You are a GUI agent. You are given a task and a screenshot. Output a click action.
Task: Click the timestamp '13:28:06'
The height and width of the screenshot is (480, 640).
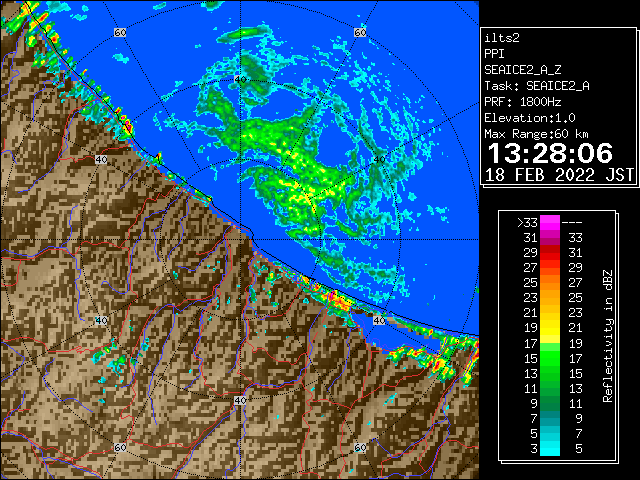(550, 153)
